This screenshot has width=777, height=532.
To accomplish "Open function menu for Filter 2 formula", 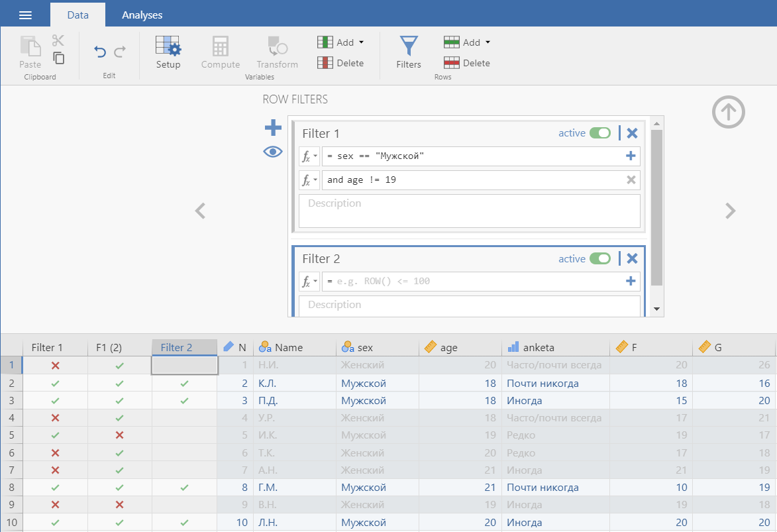I will 309,282.
